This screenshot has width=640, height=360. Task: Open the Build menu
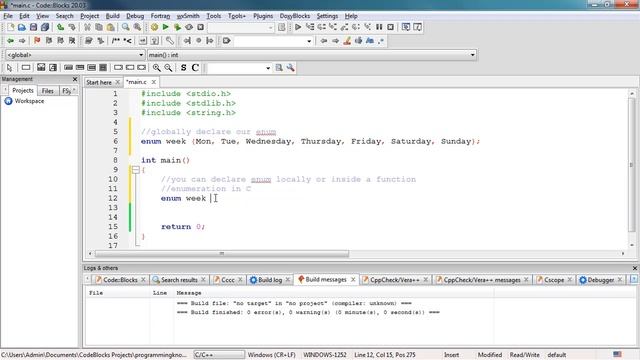pos(112,16)
